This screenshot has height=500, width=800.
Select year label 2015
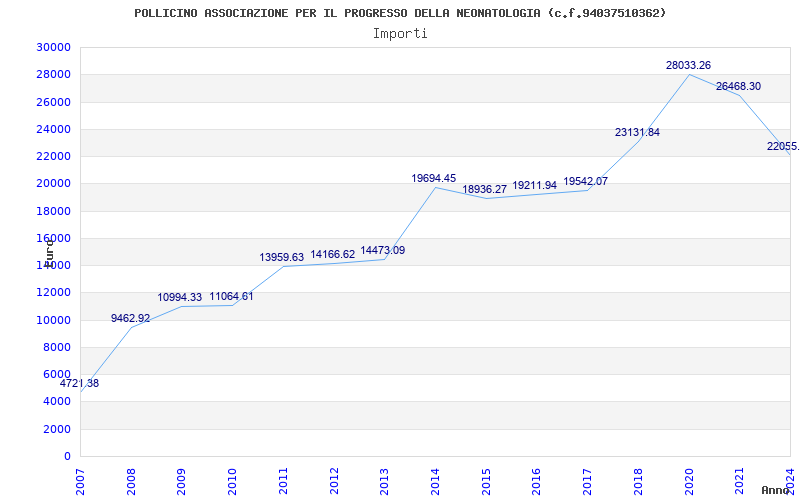pos(486,482)
